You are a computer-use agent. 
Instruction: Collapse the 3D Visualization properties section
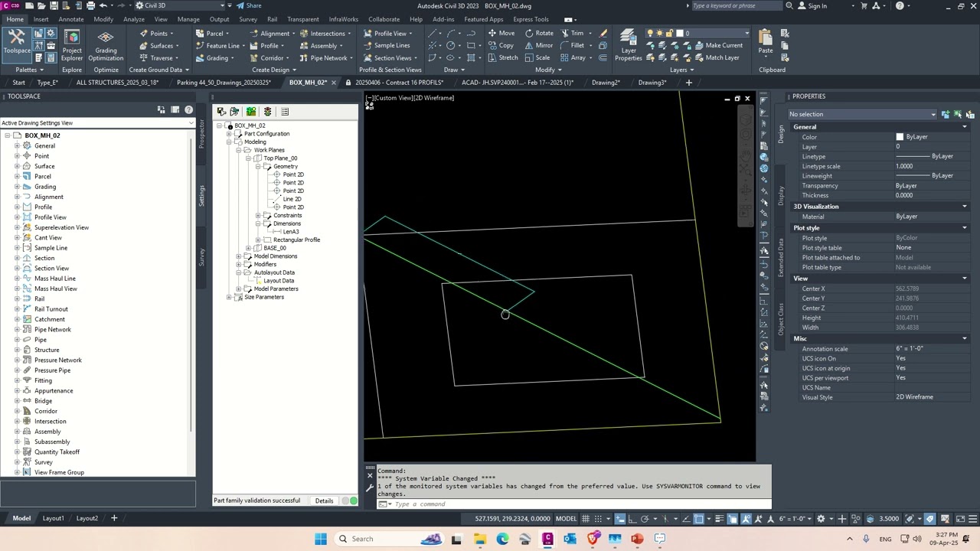[965, 207]
